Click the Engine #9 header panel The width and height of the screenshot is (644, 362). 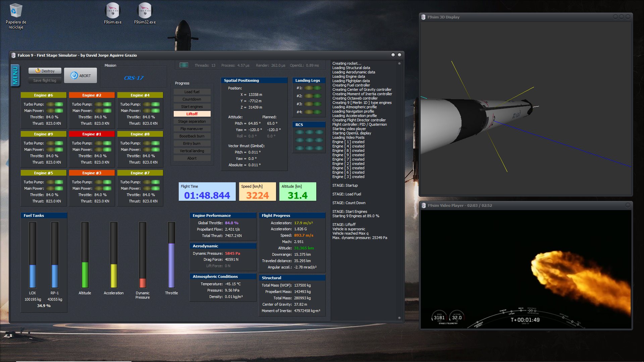click(44, 134)
